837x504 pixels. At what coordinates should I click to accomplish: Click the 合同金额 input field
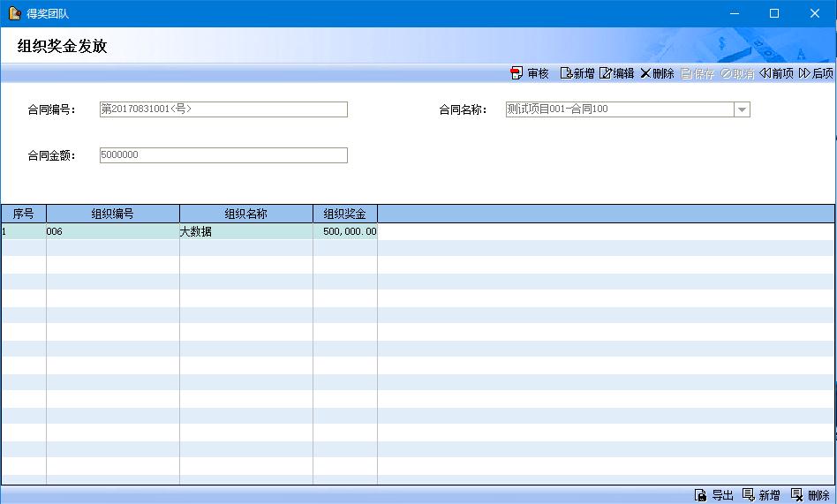(223, 155)
